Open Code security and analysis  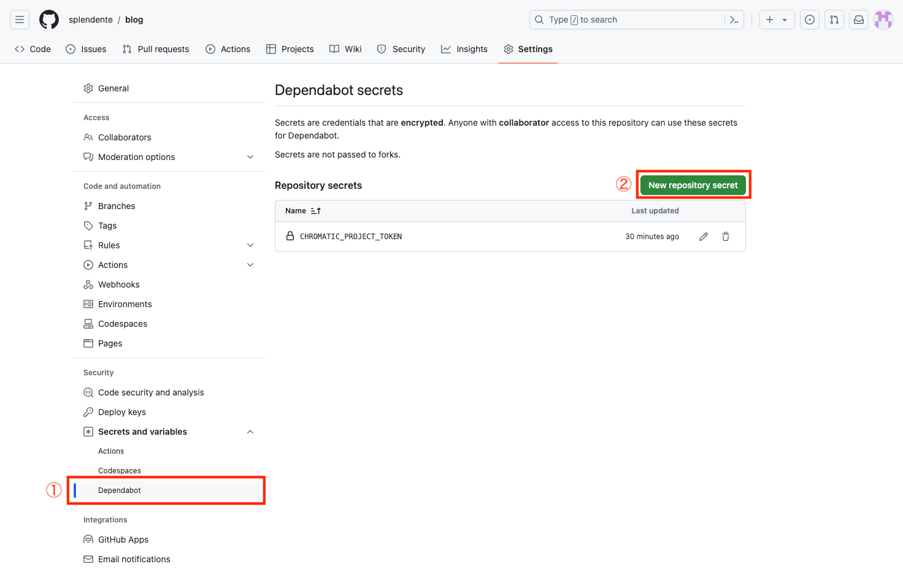169,392
